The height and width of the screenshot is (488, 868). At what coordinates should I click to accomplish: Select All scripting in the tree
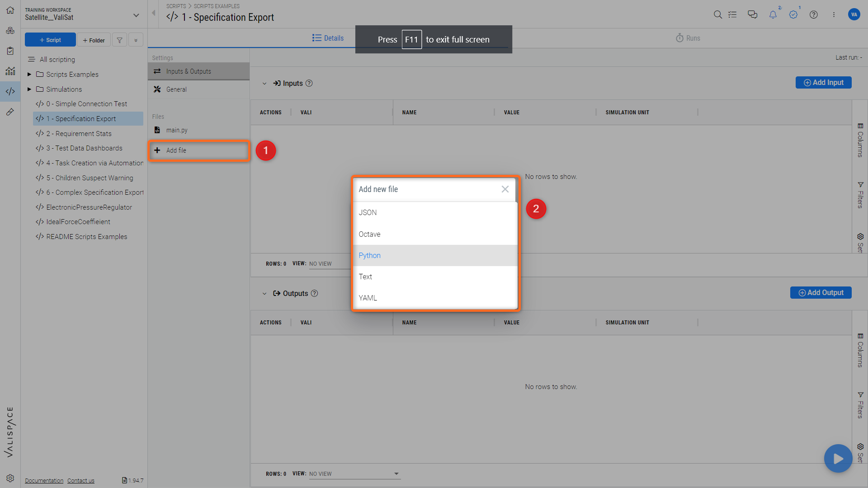coord(57,60)
